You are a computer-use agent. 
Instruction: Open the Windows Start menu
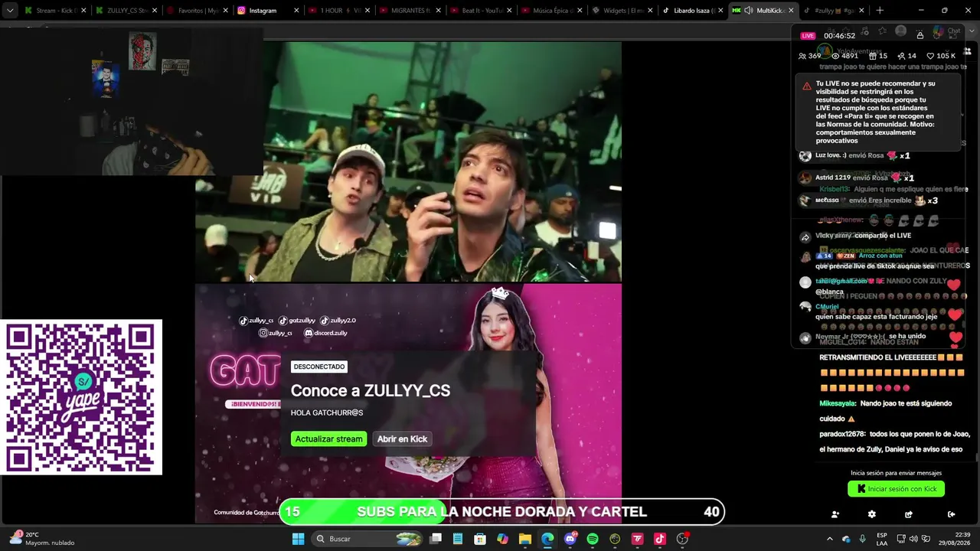tap(298, 539)
